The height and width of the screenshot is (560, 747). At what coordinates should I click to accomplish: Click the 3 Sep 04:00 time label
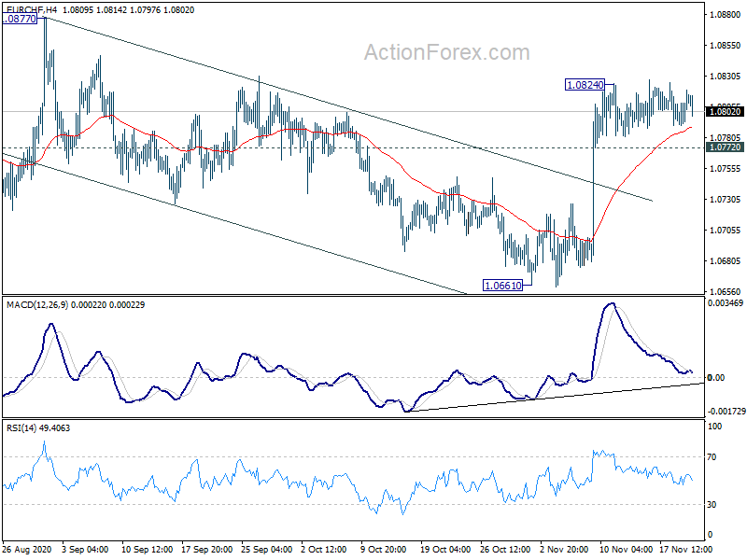point(86,549)
